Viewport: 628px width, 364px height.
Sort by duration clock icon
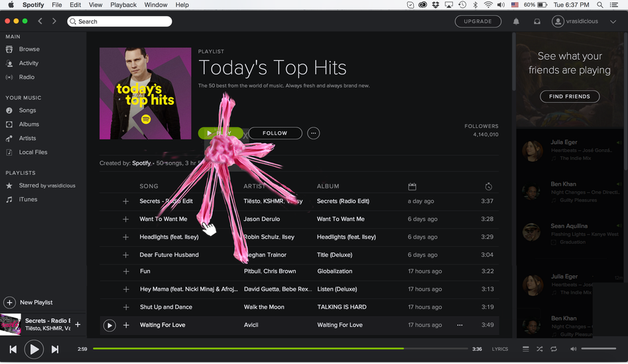pyautogui.click(x=488, y=186)
